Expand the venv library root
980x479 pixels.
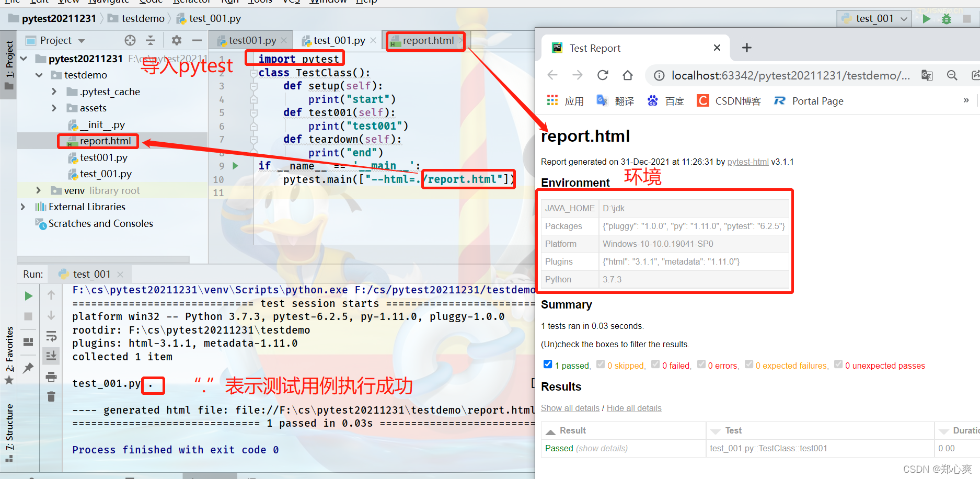(39, 190)
